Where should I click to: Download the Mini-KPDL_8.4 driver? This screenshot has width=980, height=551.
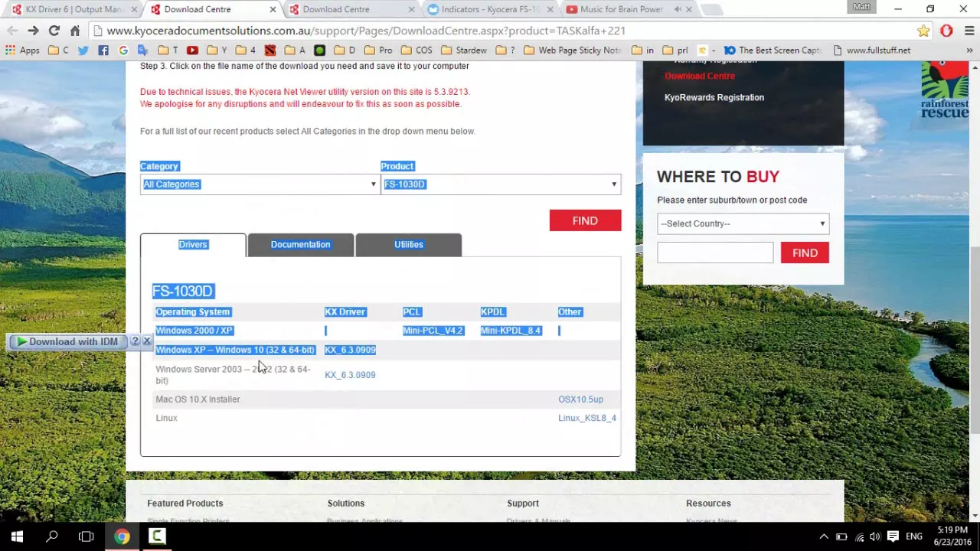point(511,331)
